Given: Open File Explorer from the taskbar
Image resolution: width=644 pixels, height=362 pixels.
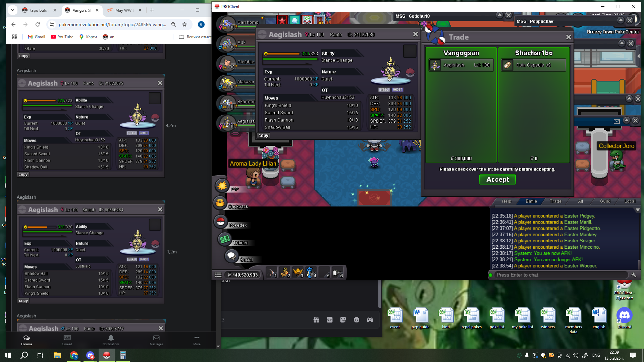Looking at the screenshot, I should click(x=57, y=355).
